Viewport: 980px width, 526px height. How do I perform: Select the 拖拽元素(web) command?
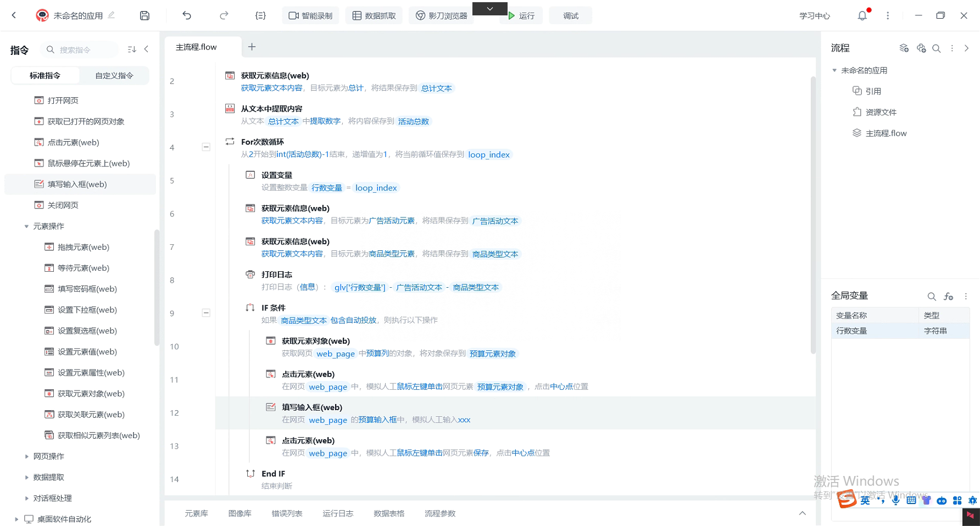76,247
